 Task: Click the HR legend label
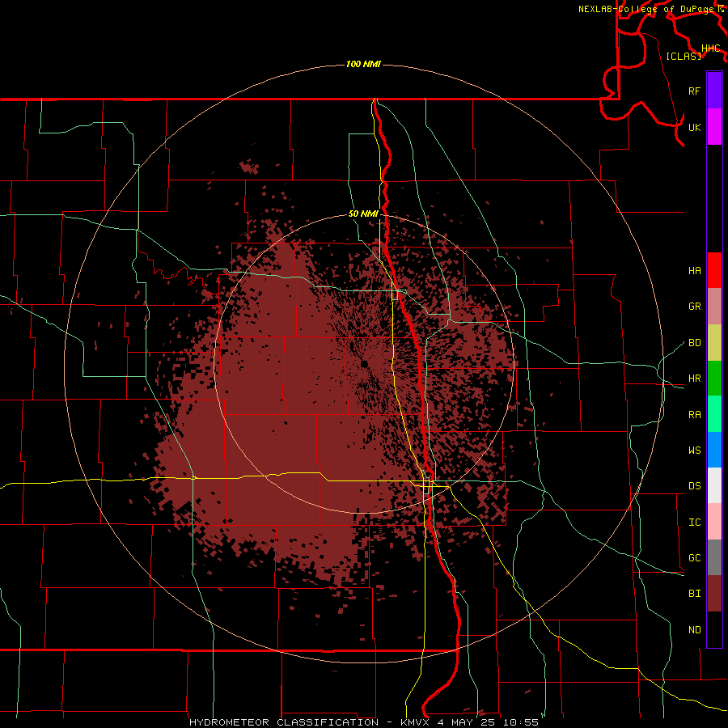(694, 379)
